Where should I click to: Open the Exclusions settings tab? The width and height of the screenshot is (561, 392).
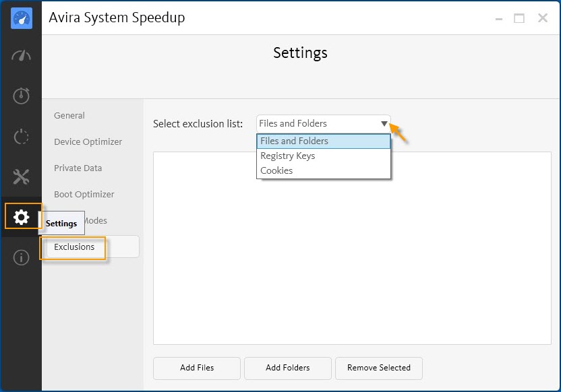coord(92,247)
